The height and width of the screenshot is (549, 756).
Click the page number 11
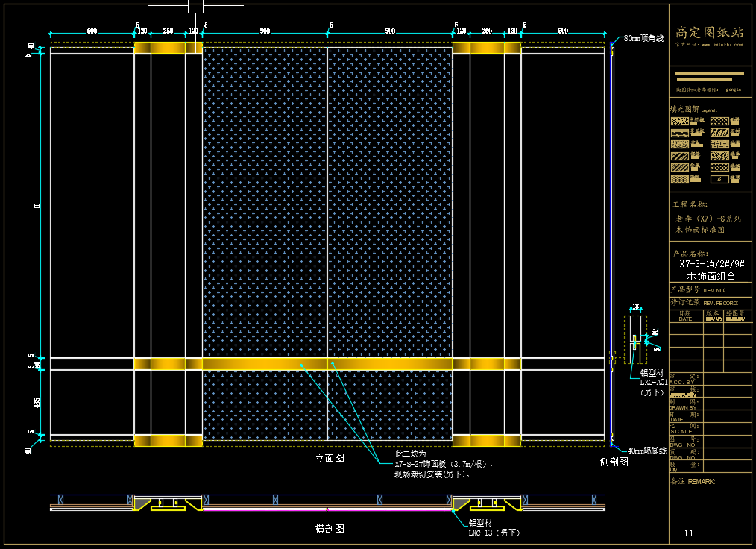pos(688,533)
